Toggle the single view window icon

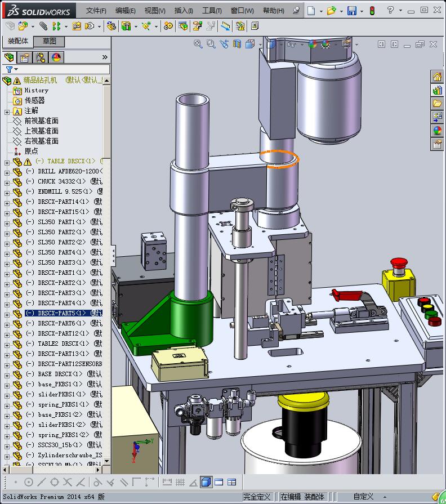[219, 482]
